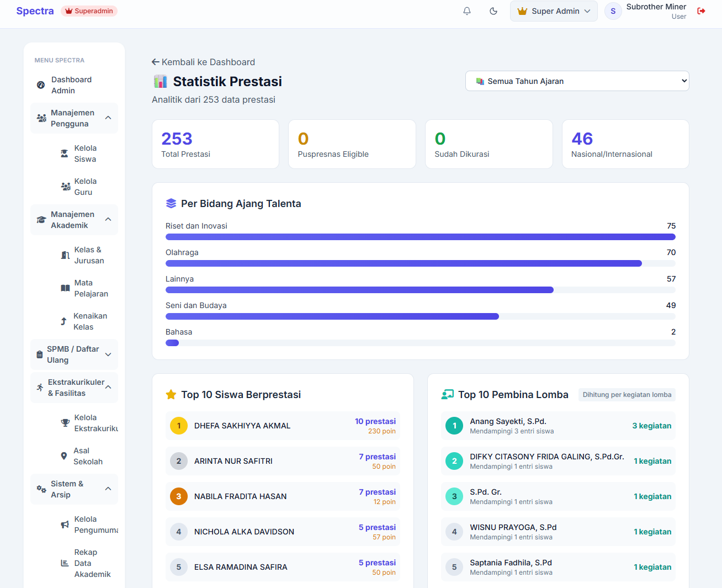Image resolution: width=722 pixels, height=588 pixels.
Task: Click the Riset dan Inovasi progress bar
Action: [421, 237]
